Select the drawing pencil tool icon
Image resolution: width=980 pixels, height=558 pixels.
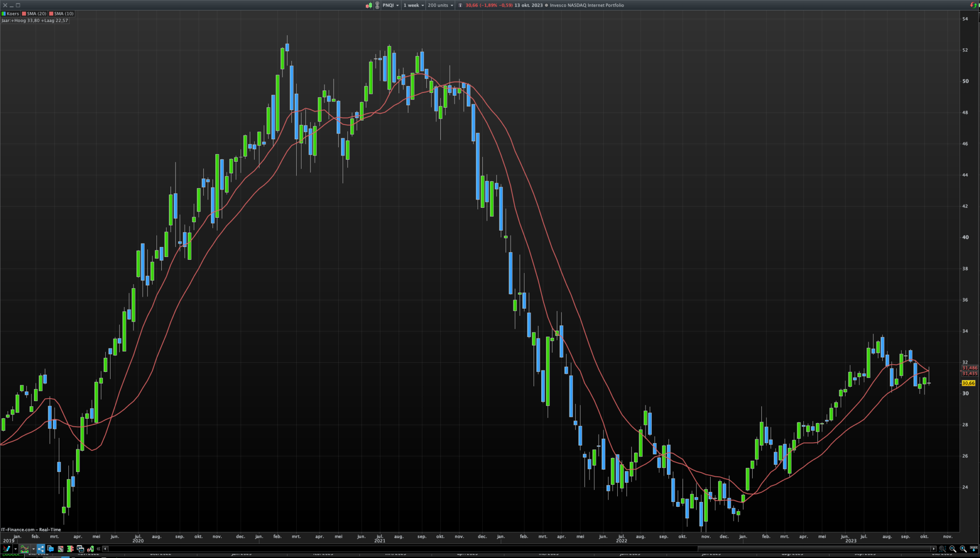pyautogui.click(x=7, y=549)
